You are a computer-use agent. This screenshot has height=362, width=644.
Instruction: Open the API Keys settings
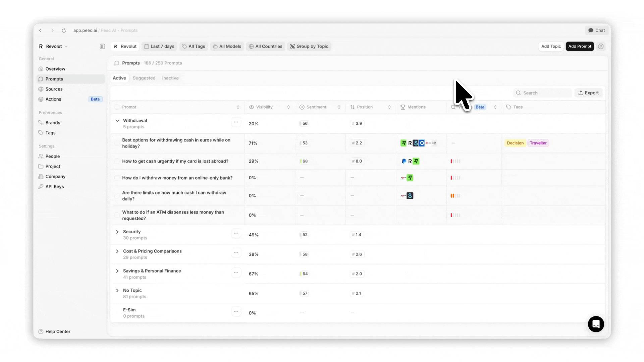pos(54,186)
